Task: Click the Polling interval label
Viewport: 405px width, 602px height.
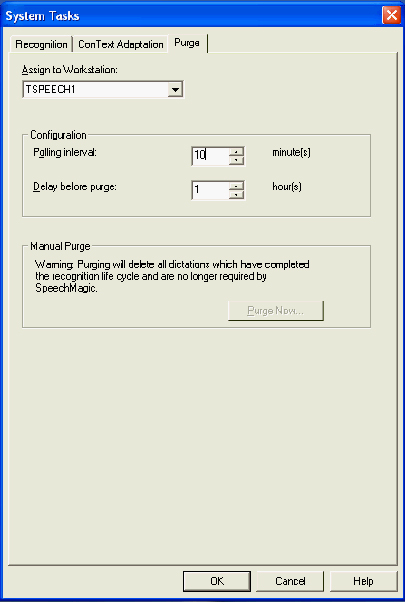Action: pyautogui.click(x=65, y=152)
